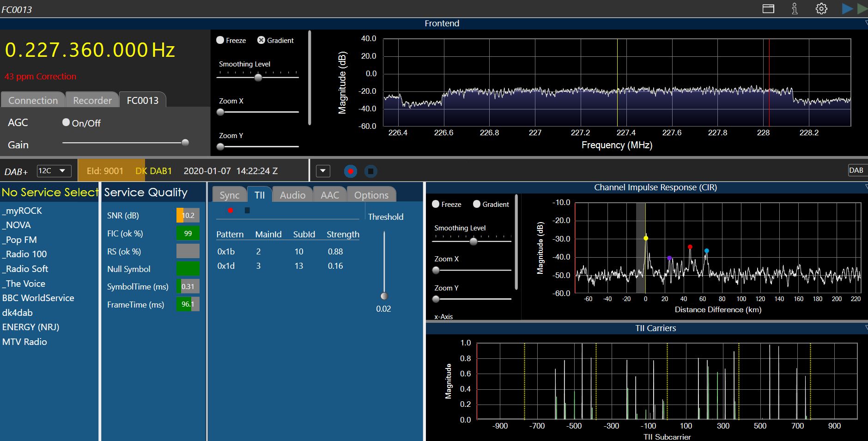Toggle the AGC On/Off radio button
Viewport: 868px width, 441px height.
[66, 122]
